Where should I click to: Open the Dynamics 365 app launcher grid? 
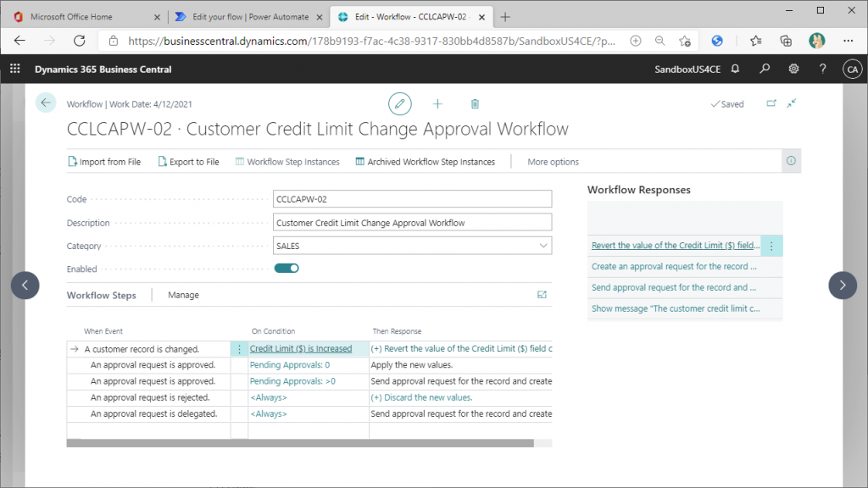pos(15,69)
